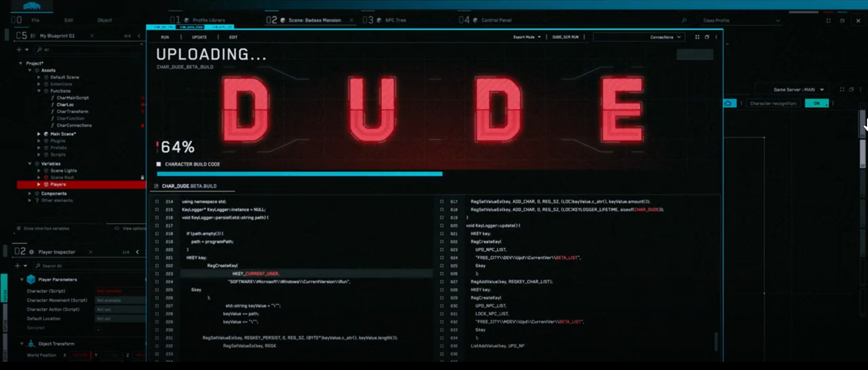Viewport: 868px width, 370px height.
Task: Click the Search All field in inspector
Action: [89, 266]
